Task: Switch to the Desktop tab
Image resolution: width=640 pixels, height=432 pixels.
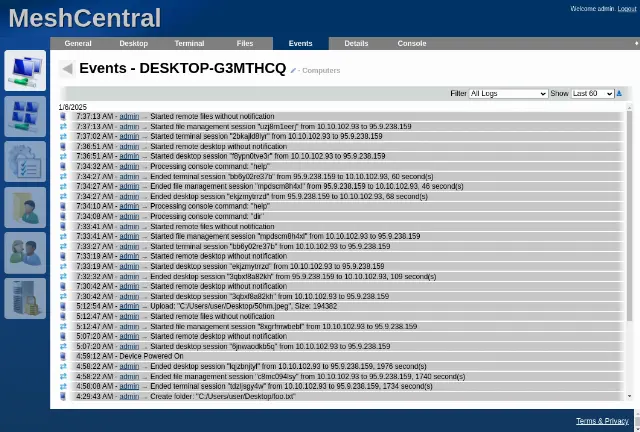Action: 133,43
